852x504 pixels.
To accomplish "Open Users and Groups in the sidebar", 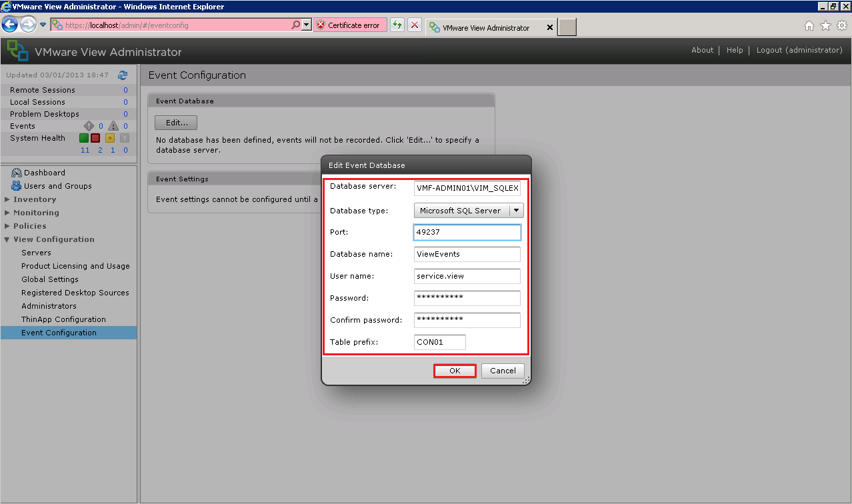I will pyautogui.click(x=57, y=186).
